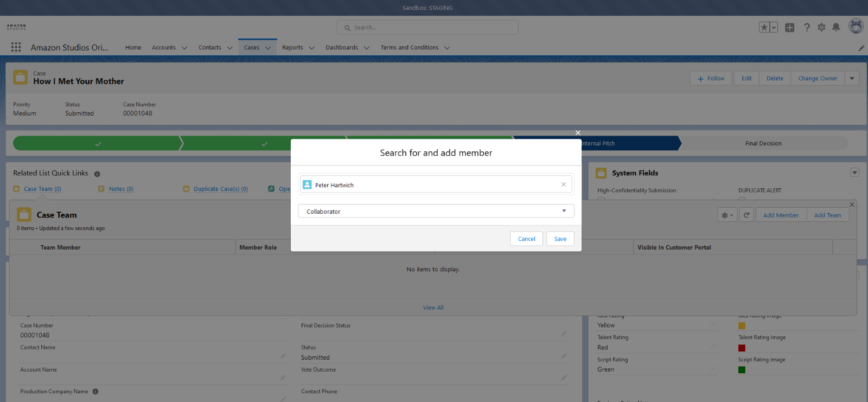Expand the favorites list dropdown arrow
The width and height of the screenshot is (868, 402).
[x=774, y=27]
